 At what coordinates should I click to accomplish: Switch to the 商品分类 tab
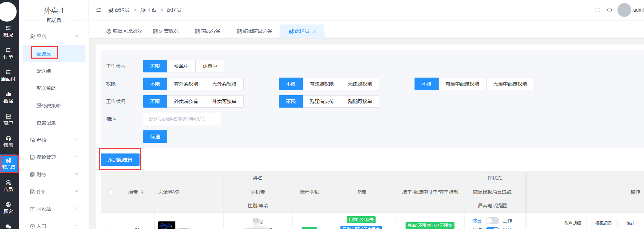pyautogui.click(x=208, y=31)
